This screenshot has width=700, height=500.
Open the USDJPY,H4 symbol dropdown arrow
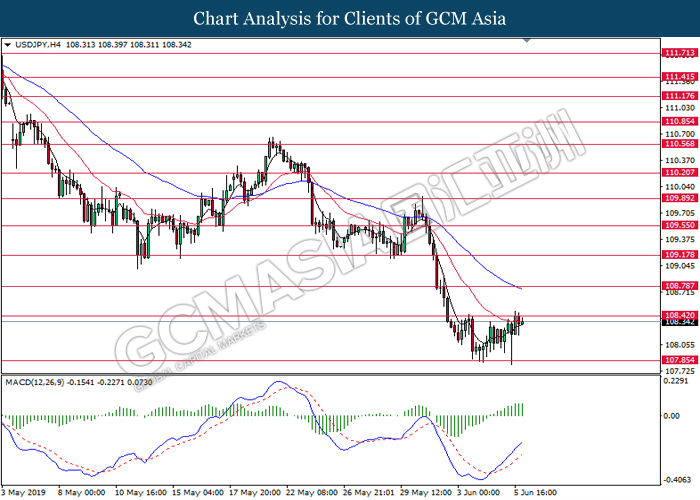pyautogui.click(x=7, y=45)
